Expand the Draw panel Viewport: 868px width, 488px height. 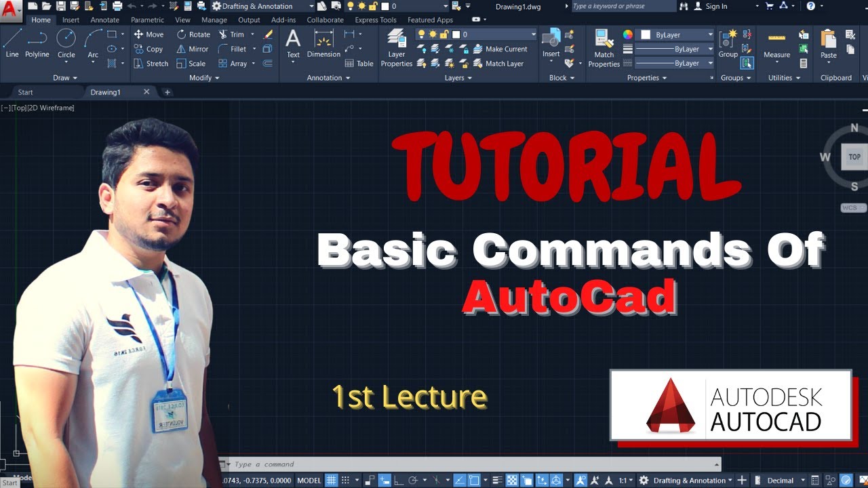pyautogui.click(x=66, y=78)
